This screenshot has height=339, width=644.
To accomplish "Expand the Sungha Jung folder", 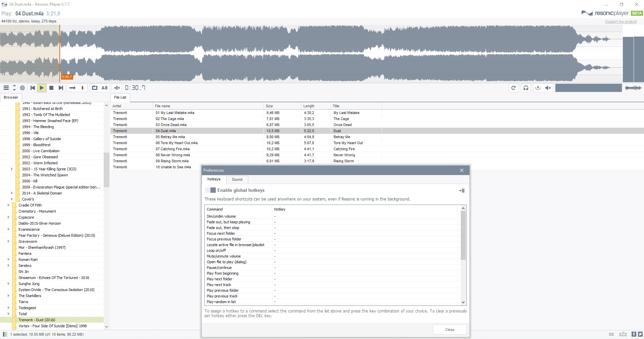I will pos(8,284).
